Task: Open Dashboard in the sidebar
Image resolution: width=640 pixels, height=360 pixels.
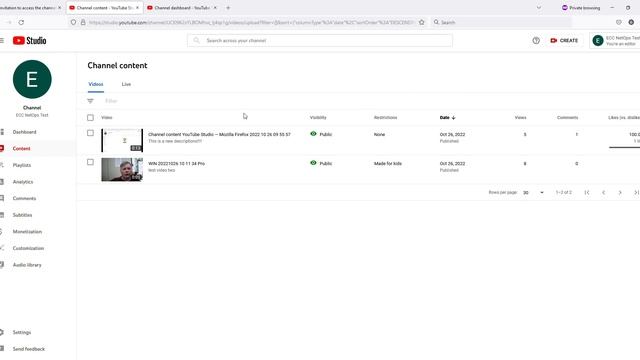Action: coord(24,132)
